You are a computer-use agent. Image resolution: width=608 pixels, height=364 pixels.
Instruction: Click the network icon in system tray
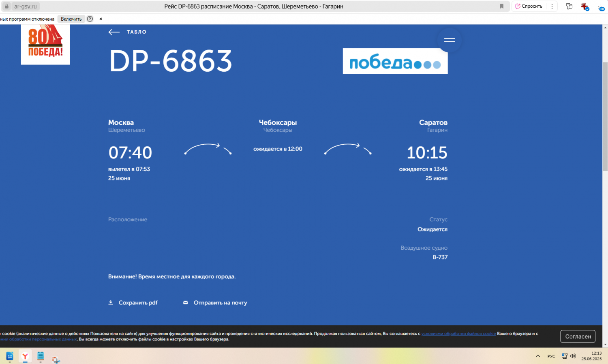[x=564, y=356]
